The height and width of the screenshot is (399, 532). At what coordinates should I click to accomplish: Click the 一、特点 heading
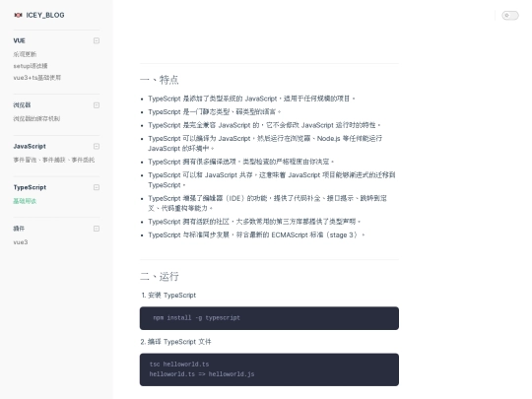160,80
